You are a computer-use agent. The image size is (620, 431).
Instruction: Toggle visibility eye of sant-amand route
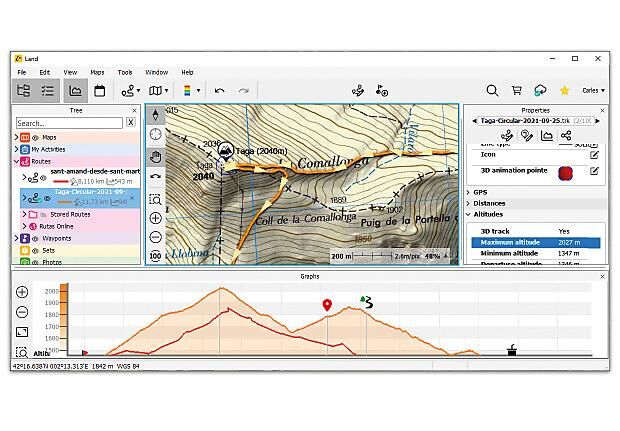(x=43, y=178)
